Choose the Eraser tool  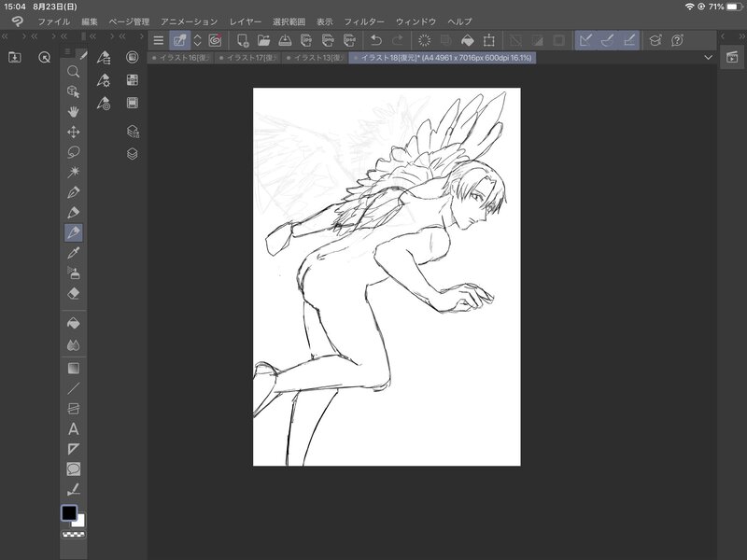pos(74,293)
